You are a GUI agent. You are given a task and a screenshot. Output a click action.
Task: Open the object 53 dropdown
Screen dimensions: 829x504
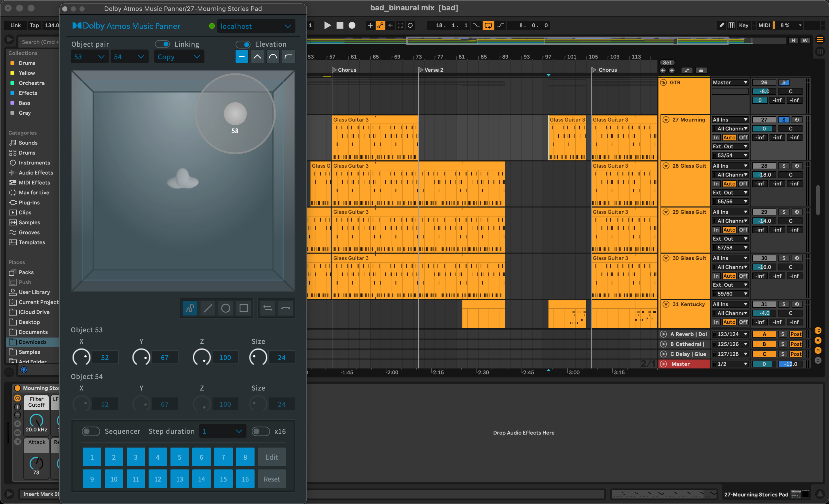click(90, 57)
